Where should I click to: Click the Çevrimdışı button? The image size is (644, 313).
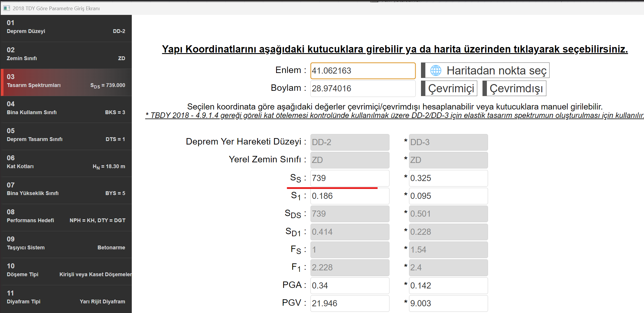point(515,88)
